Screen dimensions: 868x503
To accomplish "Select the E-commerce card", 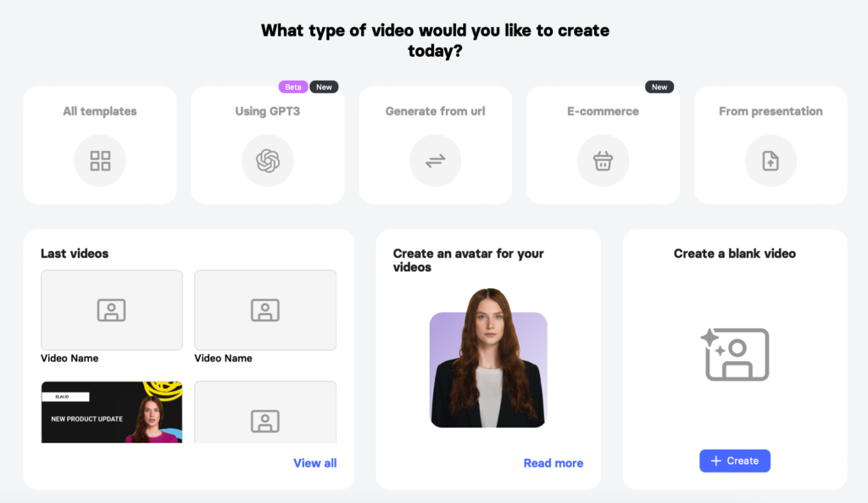I will tap(603, 144).
